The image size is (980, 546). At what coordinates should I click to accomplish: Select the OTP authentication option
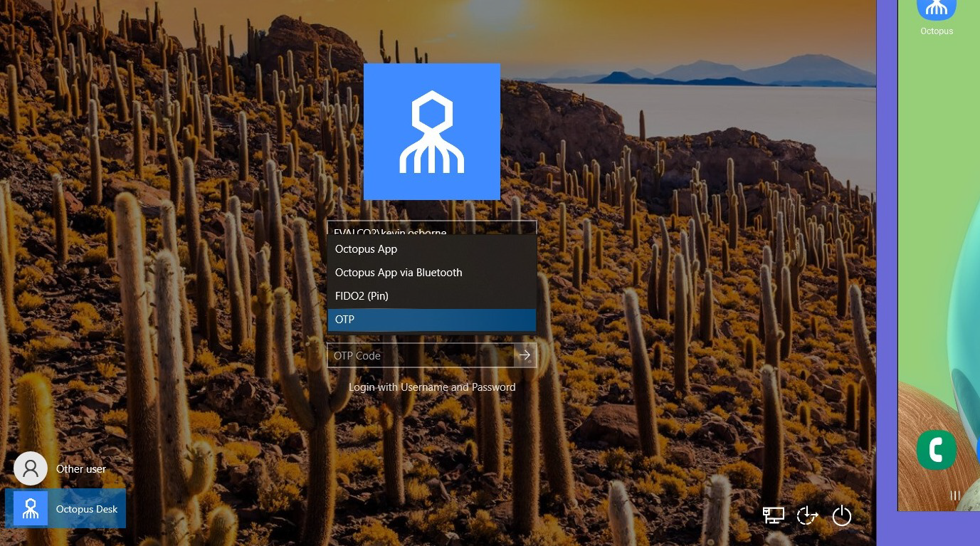(431, 320)
